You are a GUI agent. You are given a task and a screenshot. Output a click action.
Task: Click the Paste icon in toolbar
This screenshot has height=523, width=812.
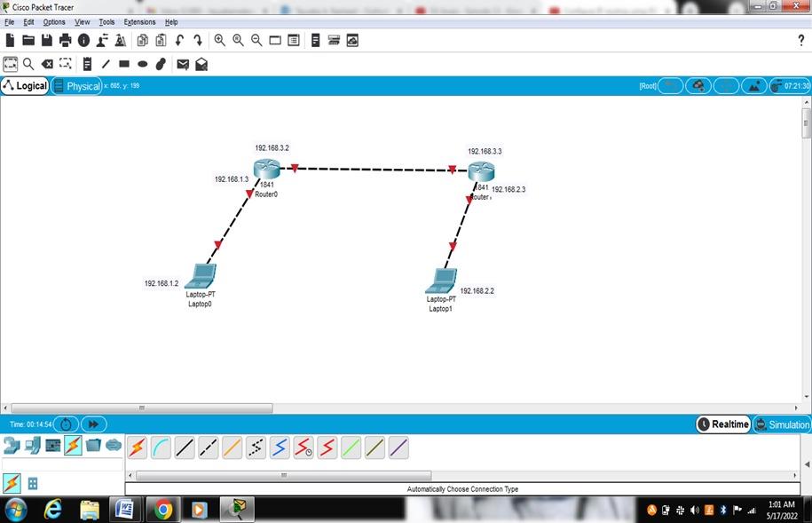pyautogui.click(x=161, y=41)
